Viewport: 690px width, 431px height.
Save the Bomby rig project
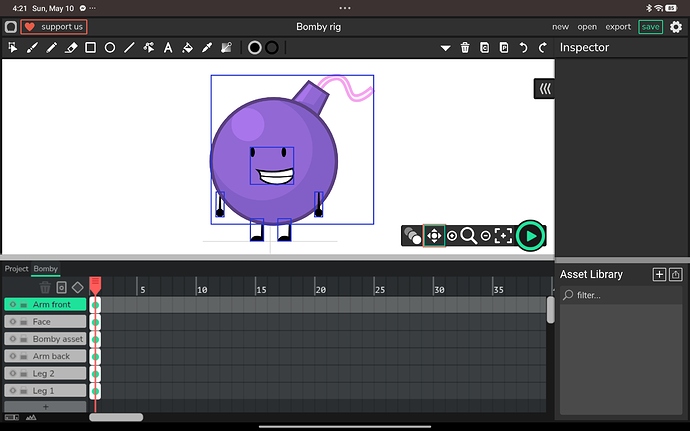(650, 27)
